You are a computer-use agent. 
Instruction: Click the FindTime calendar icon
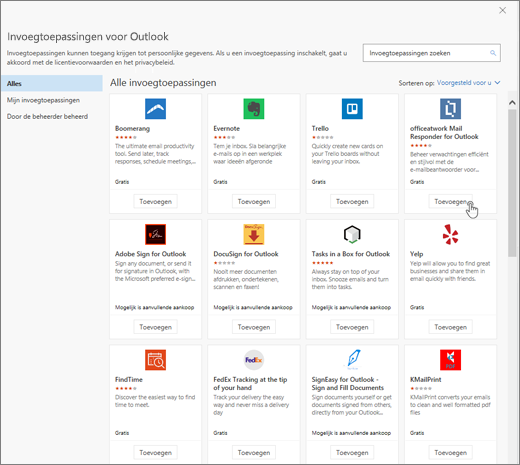[155, 360]
